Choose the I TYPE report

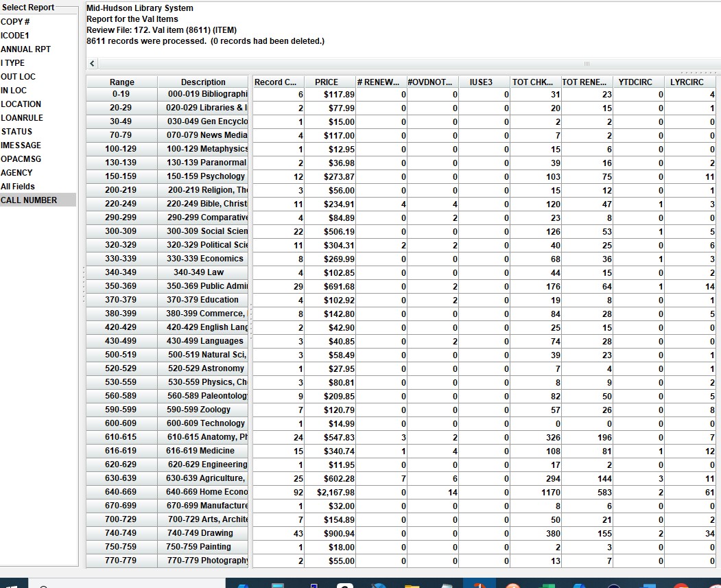[38, 63]
